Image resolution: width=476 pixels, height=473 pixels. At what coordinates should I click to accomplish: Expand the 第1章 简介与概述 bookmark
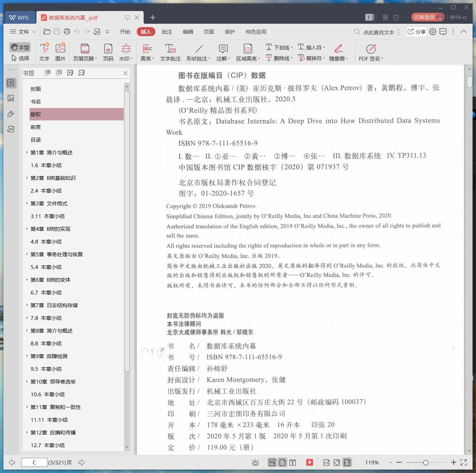pyautogui.click(x=27, y=152)
